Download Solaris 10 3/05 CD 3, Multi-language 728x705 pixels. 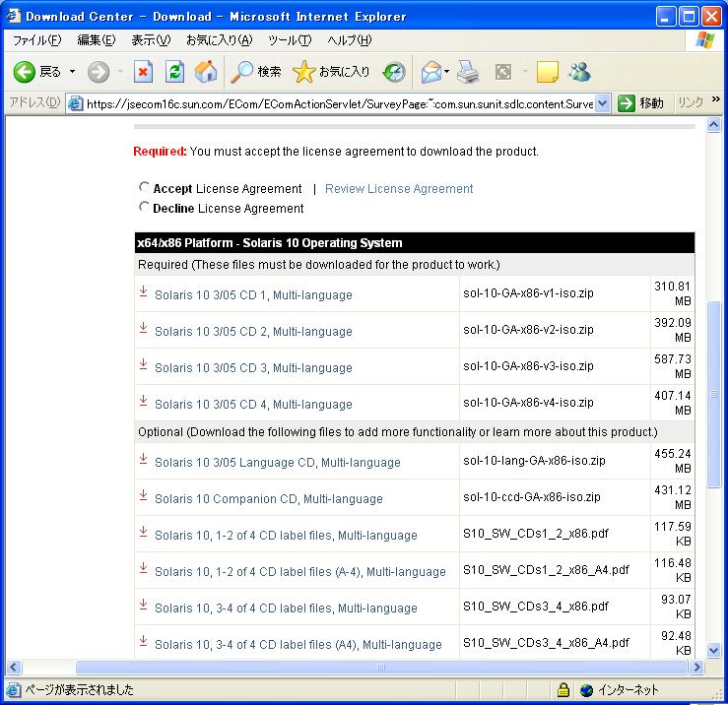(253, 368)
